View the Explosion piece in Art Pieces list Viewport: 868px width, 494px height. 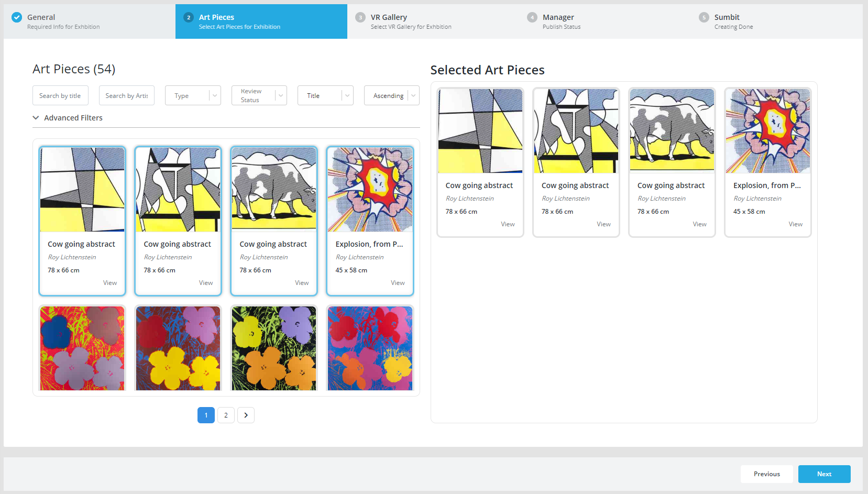(x=398, y=283)
